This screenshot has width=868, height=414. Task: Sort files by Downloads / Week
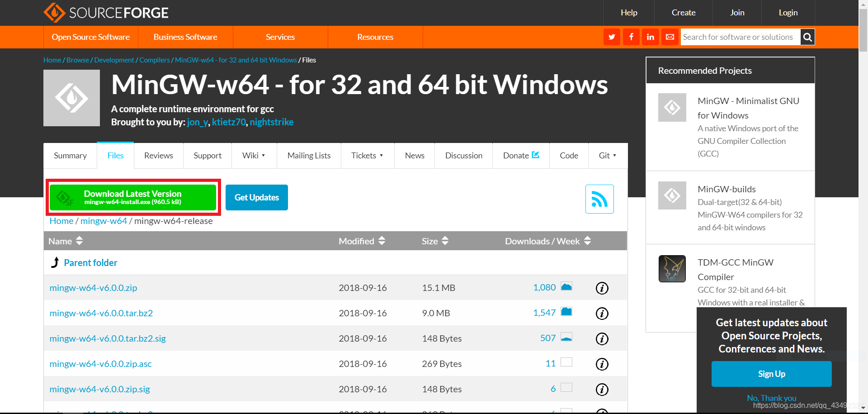[x=548, y=241]
